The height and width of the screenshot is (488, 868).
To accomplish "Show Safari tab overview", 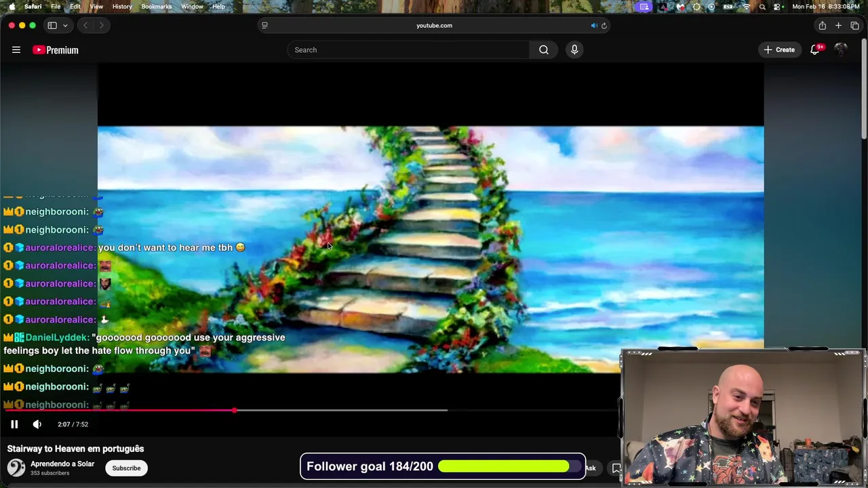I will pyautogui.click(x=854, y=25).
